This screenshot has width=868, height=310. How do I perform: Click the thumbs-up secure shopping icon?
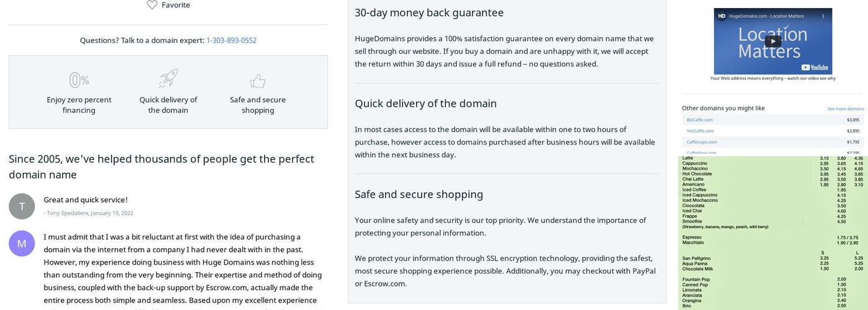click(x=258, y=81)
